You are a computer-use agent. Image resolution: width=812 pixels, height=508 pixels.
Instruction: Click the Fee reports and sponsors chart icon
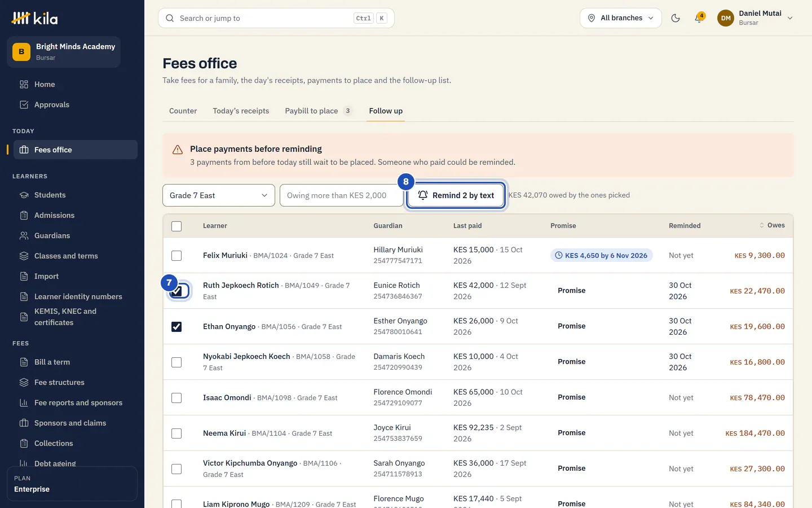24,402
